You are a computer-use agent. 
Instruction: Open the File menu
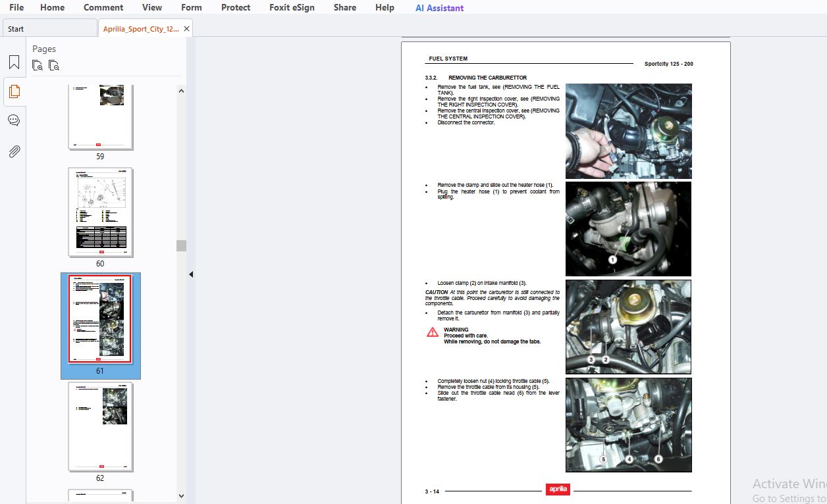point(16,7)
